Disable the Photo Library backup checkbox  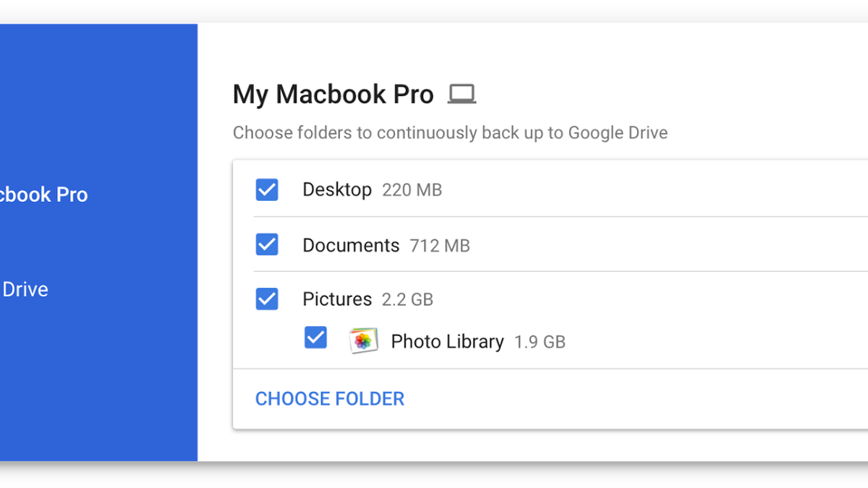click(x=315, y=337)
